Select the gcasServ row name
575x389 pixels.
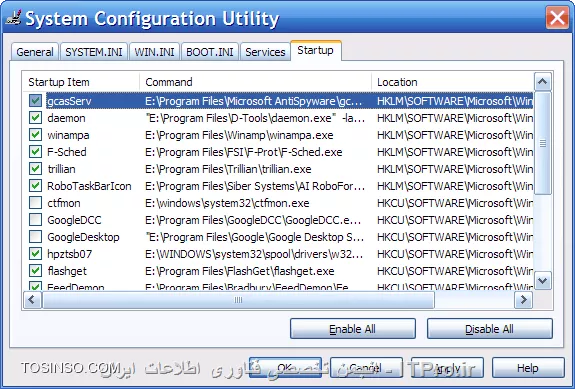click(69, 101)
